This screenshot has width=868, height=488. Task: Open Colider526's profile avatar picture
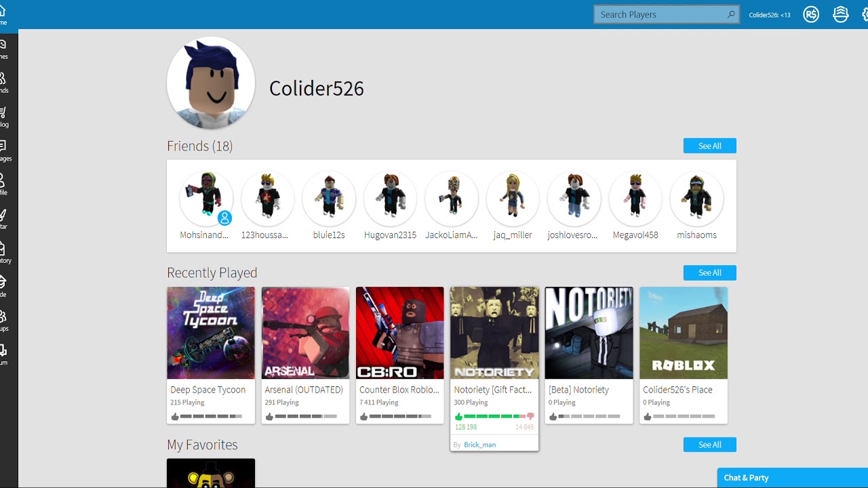[211, 83]
